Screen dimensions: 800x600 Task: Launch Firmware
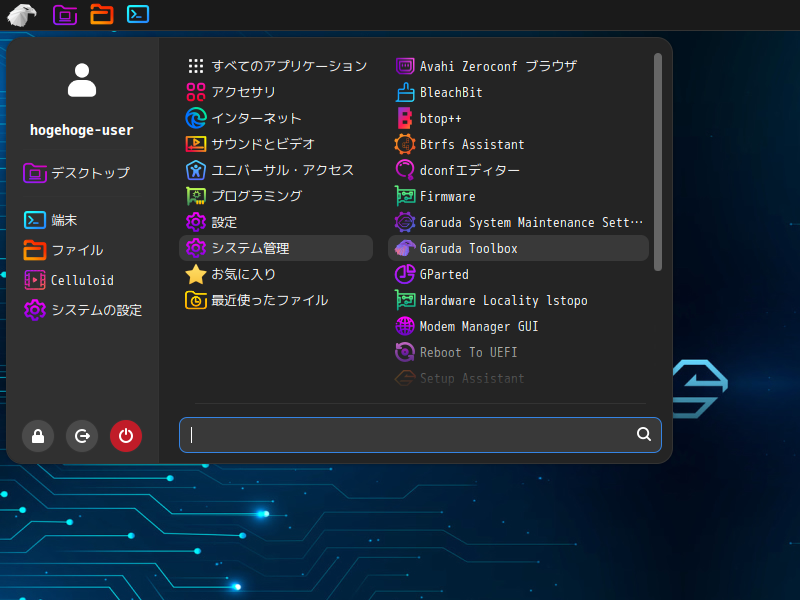tap(518, 196)
